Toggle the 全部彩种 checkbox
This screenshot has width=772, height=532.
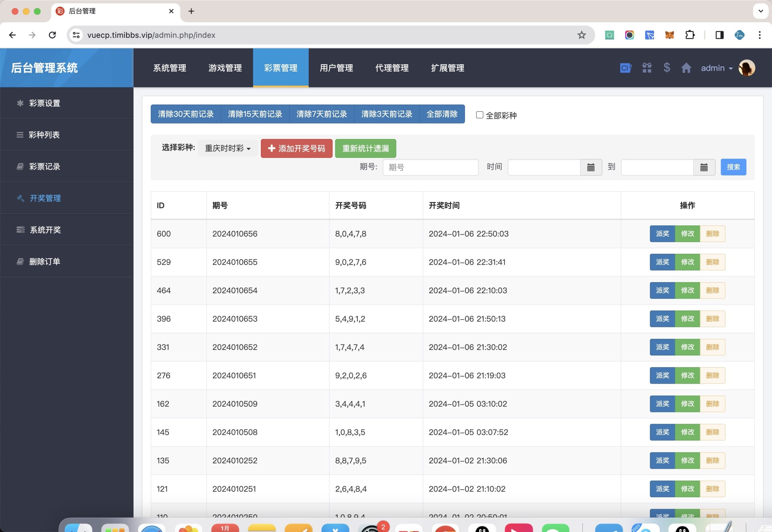click(479, 115)
